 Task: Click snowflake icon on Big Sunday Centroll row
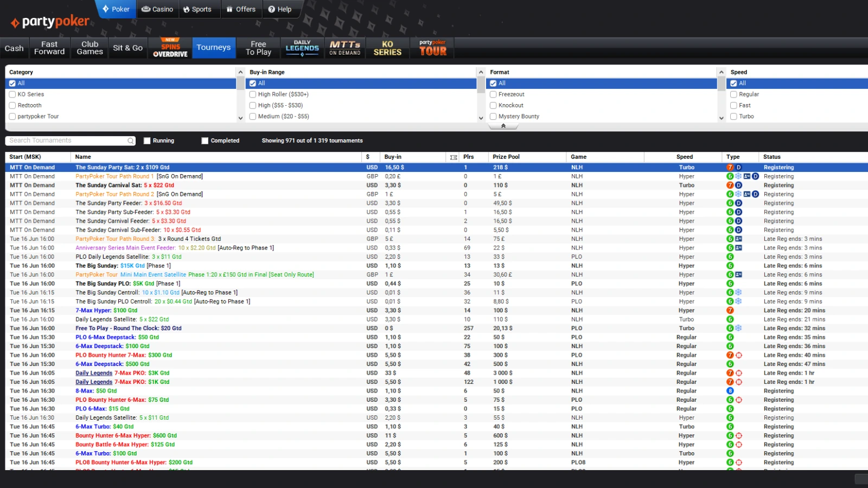[738, 292]
